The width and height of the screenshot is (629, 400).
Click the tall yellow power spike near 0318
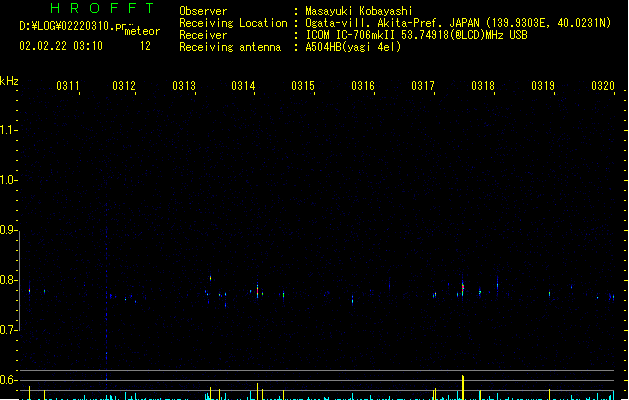(x=463, y=387)
